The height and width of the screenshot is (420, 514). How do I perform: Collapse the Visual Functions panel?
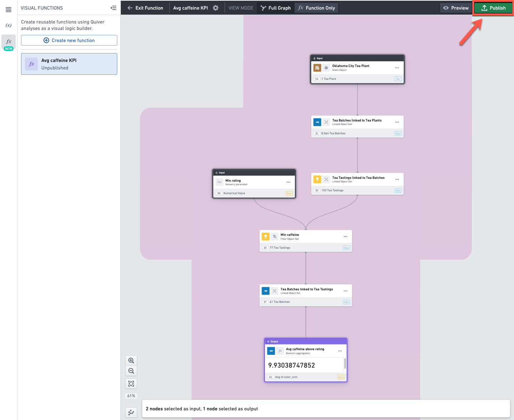click(x=113, y=8)
